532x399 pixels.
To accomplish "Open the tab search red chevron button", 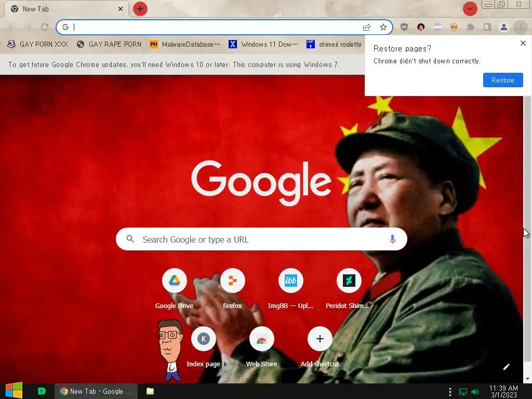I will [470, 9].
